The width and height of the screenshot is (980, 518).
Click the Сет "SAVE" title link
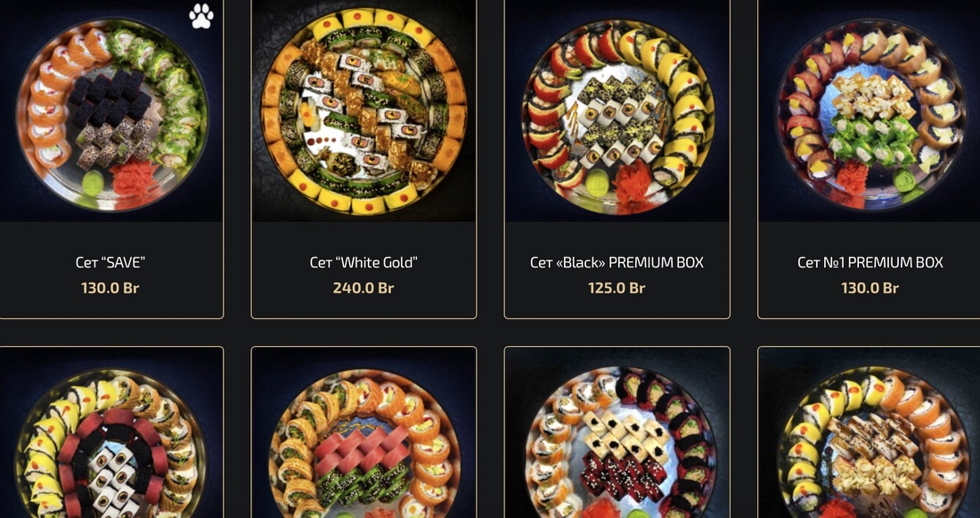[110, 262]
